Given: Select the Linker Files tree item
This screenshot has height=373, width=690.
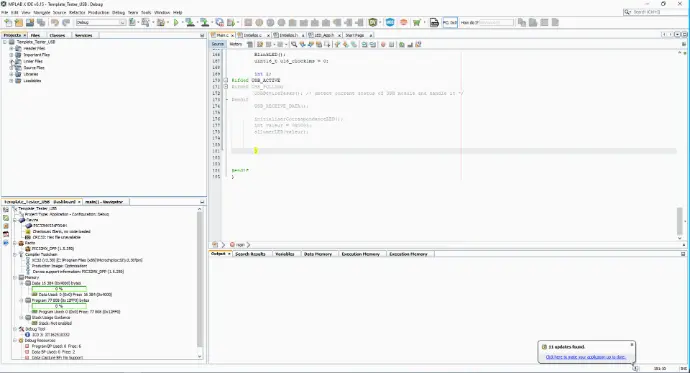Looking at the screenshot, I should pyautogui.click(x=33, y=62).
